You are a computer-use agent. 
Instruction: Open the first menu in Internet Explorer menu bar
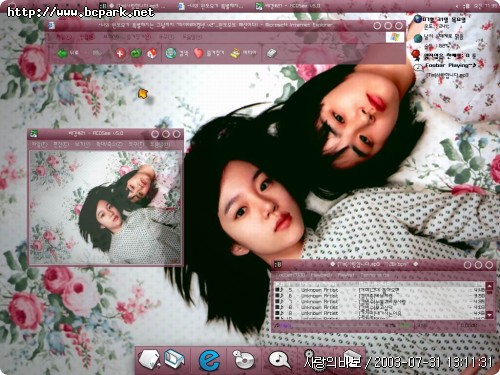click(x=63, y=37)
